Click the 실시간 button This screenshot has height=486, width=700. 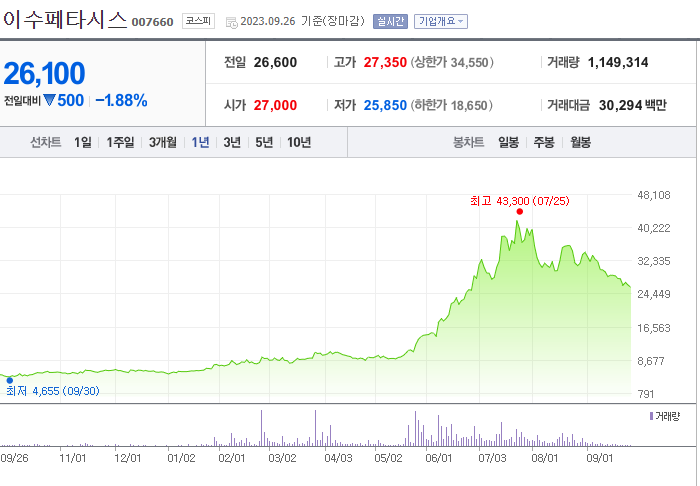tap(390, 21)
